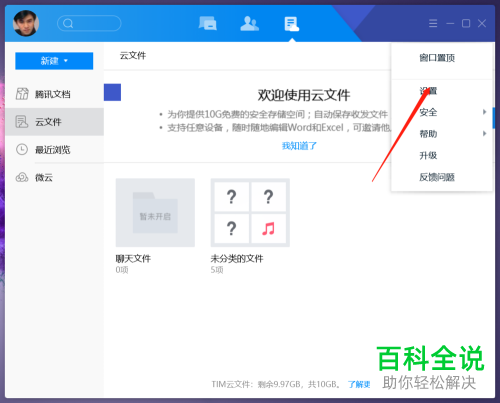
Task: Click the 微云 cloud icon
Action: [22, 177]
